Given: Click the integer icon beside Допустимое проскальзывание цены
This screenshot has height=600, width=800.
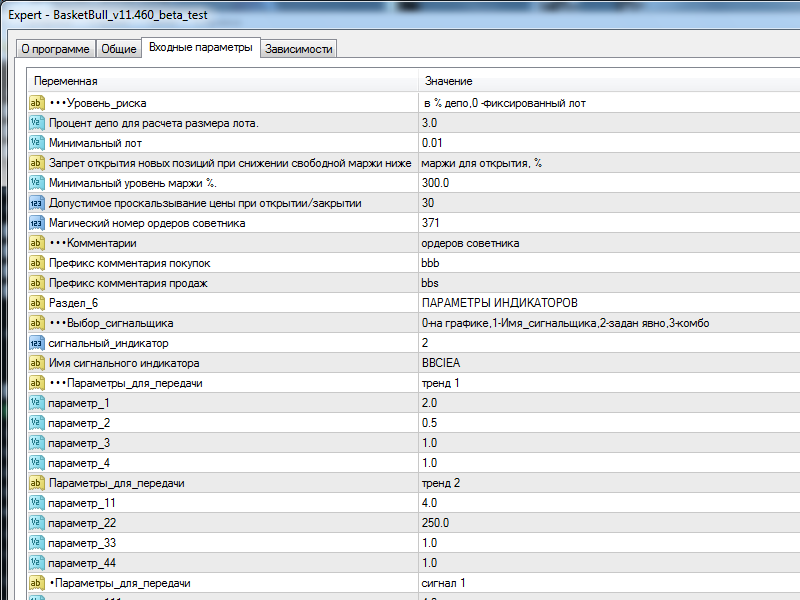Looking at the screenshot, I should (x=36, y=203).
